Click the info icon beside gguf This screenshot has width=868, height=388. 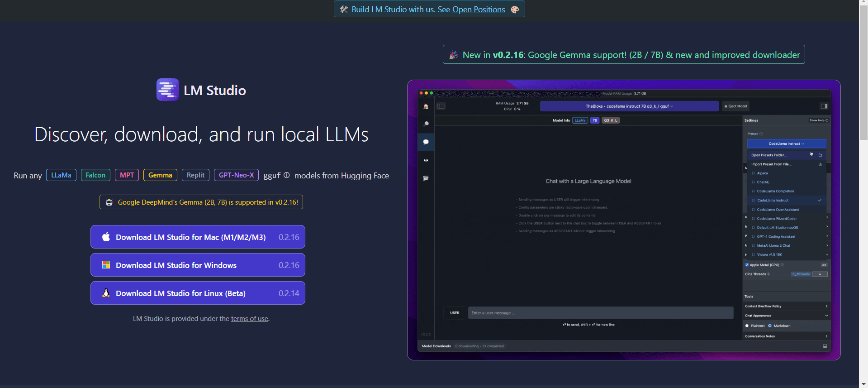(287, 175)
